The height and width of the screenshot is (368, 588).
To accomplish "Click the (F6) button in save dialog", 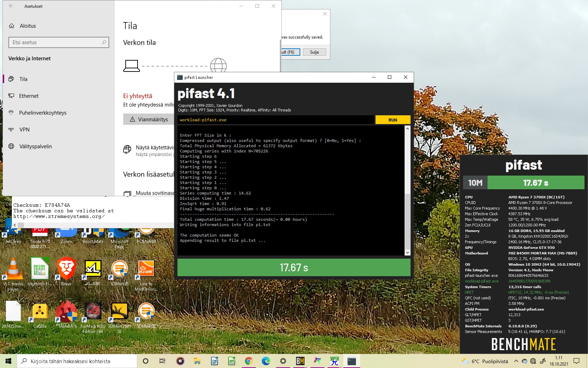I will (290, 52).
